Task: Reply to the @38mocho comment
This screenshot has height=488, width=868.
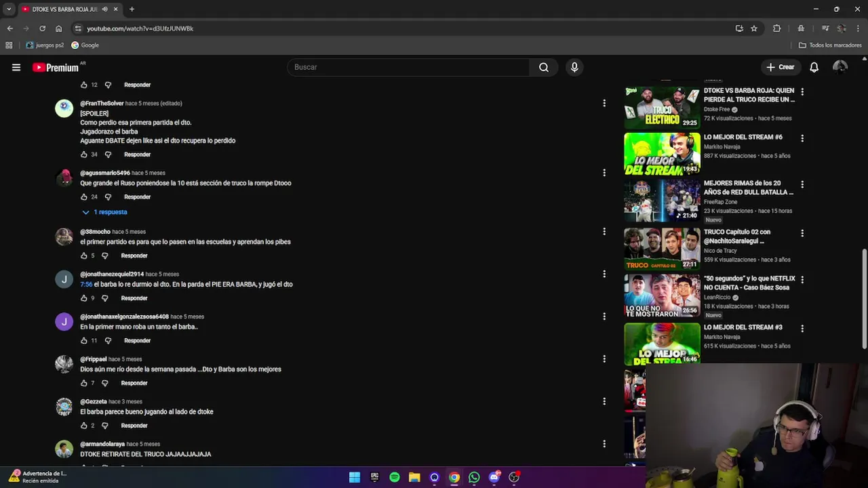Action: pos(134,256)
